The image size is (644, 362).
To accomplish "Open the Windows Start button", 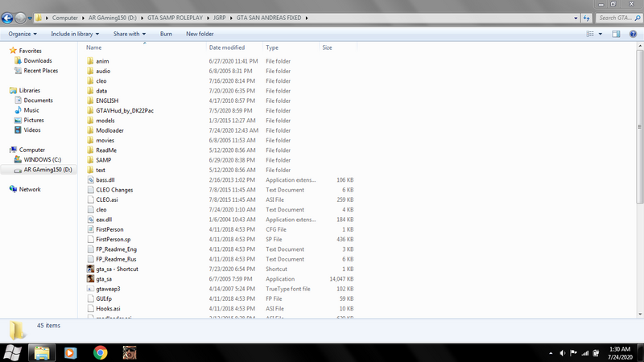I will tap(12, 353).
